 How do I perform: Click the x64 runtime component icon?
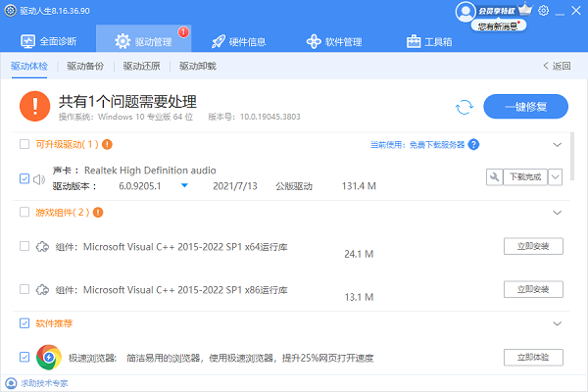(42, 247)
